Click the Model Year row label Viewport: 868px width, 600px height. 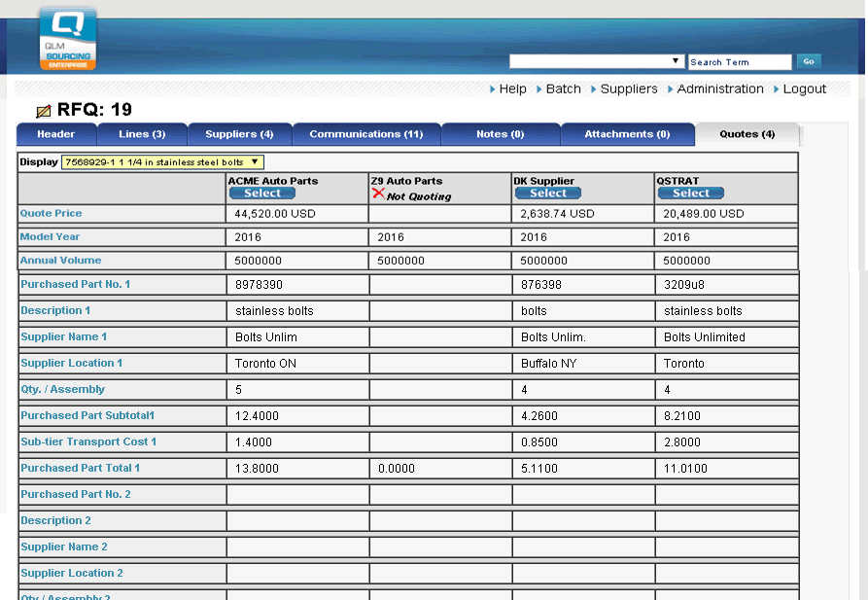point(50,236)
